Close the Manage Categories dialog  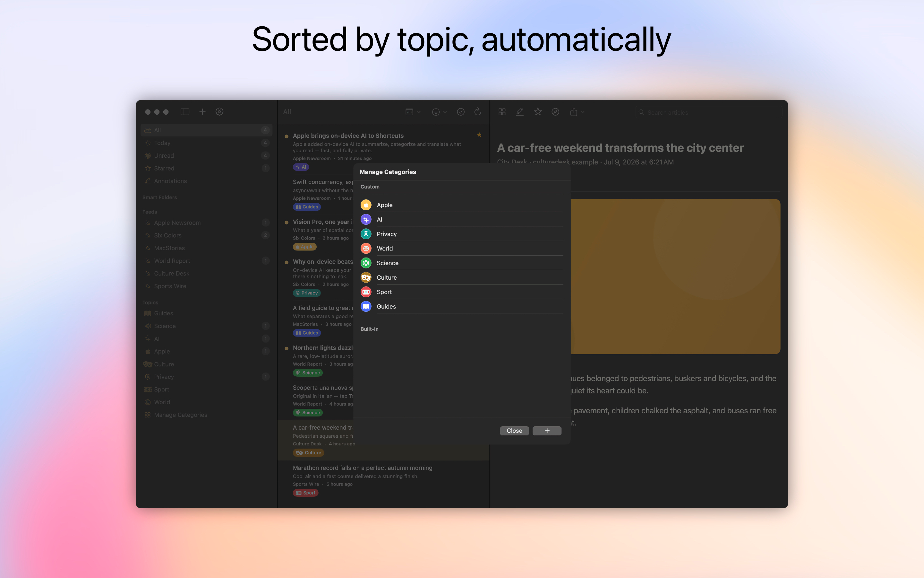tap(514, 431)
